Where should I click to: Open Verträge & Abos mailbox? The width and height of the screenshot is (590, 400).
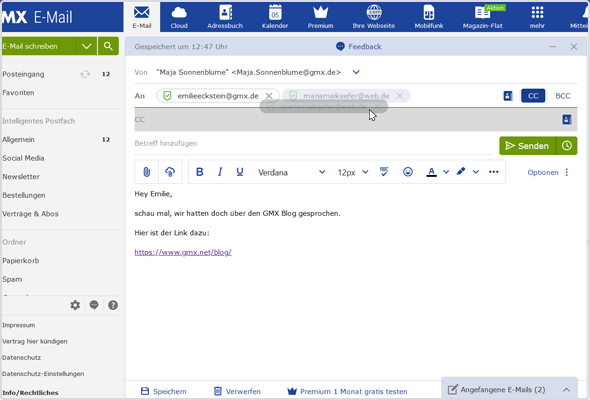[30, 214]
